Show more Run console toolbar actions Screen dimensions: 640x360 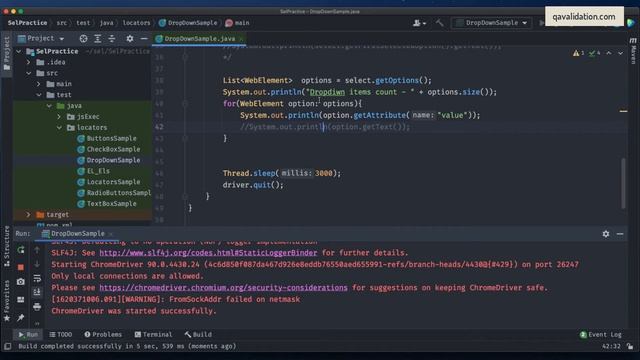click(37, 323)
